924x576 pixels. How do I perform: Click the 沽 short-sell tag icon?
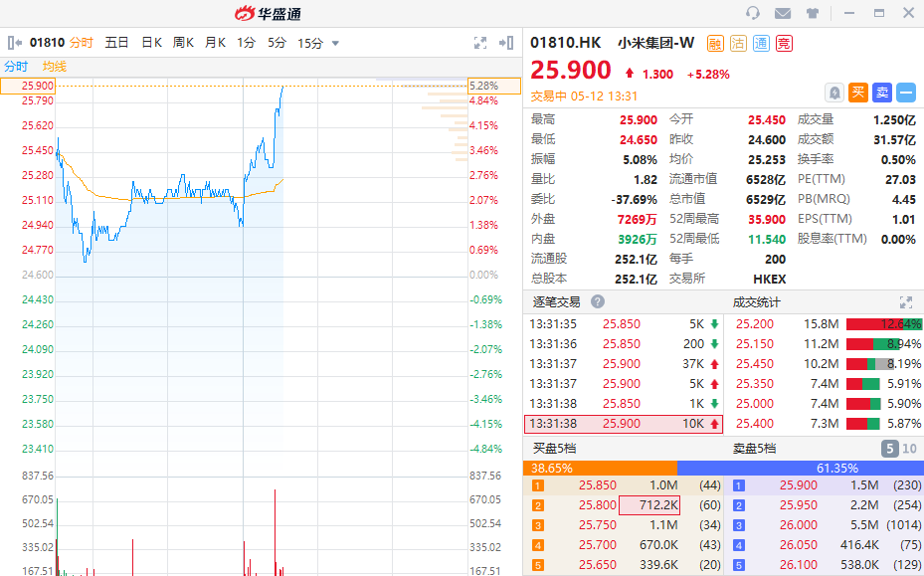coord(738,43)
